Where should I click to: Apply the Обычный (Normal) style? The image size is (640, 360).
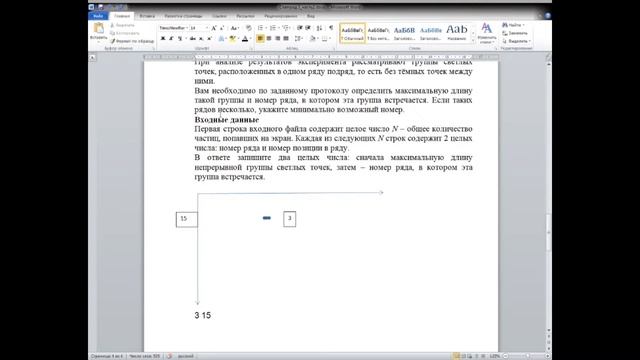pos(352,33)
